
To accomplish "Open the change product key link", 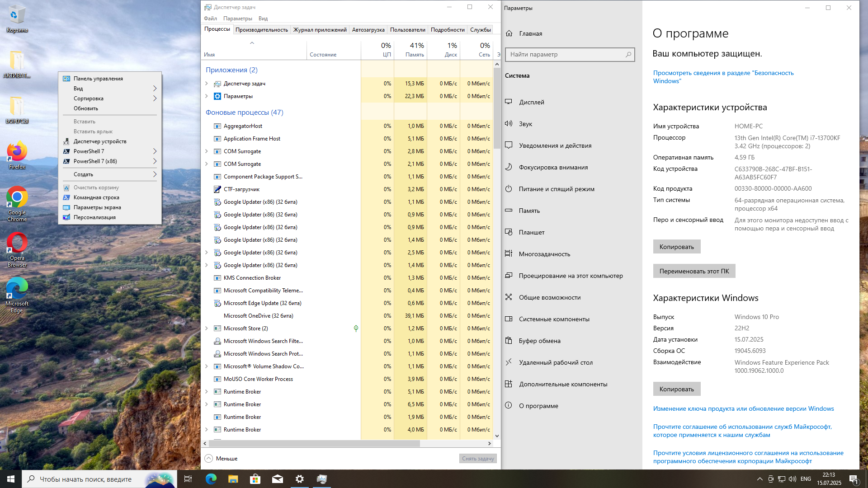I will [744, 408].
